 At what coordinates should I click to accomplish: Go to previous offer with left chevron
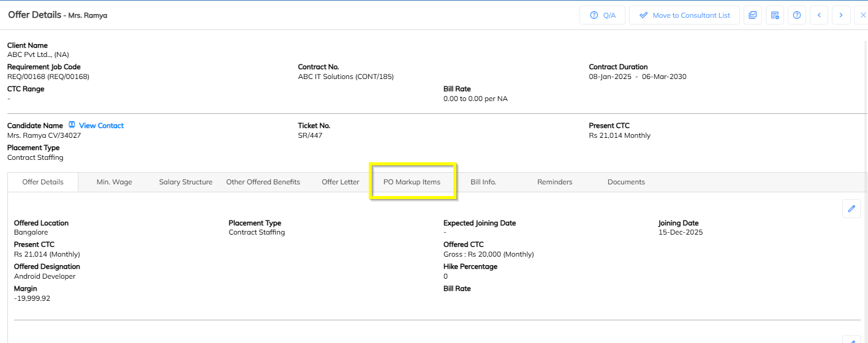(819, 15)
